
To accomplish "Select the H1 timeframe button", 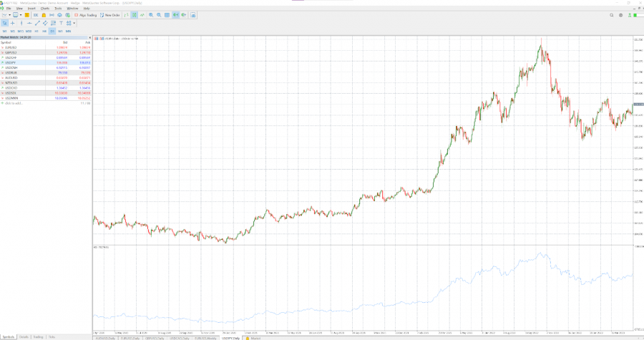I will tap(36, 31).
